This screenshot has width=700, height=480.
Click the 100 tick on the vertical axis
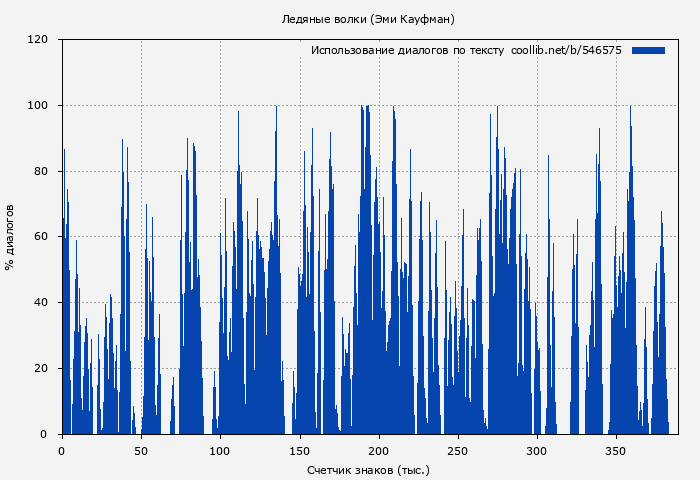coord(39,106)
